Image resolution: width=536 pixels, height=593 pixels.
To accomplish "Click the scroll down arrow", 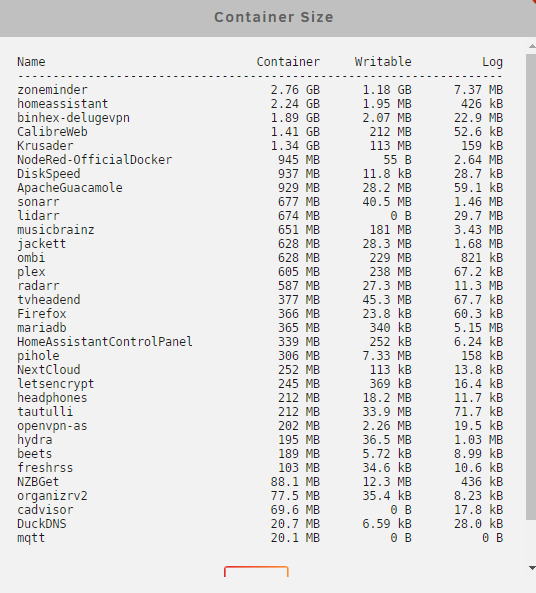I will (x=532, y=568).
